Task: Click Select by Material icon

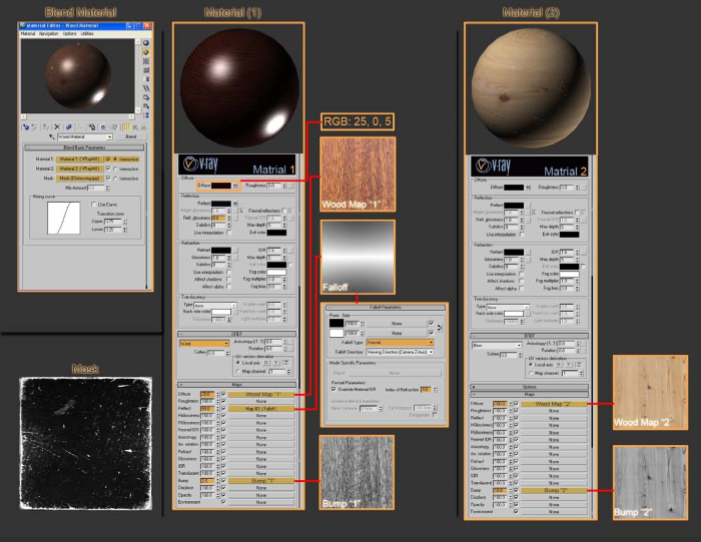Action: 146,106
